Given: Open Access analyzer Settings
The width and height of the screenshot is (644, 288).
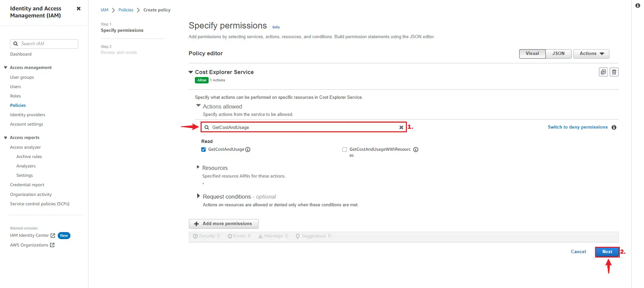Looking at the screenshot, I should point(24,175).
